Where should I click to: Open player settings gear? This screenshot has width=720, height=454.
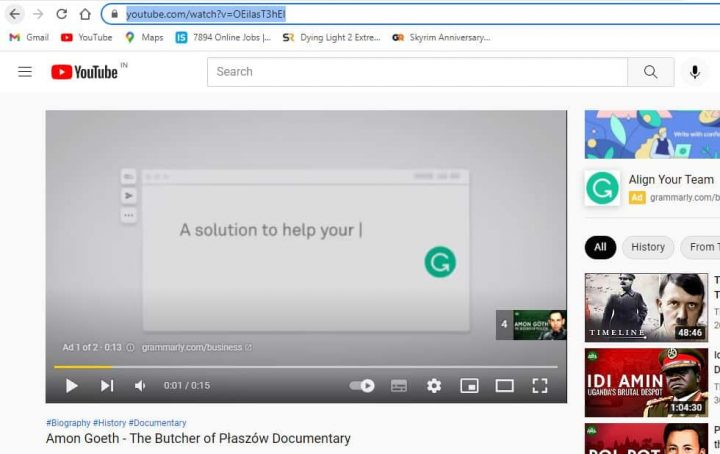(x=434, y=386)
